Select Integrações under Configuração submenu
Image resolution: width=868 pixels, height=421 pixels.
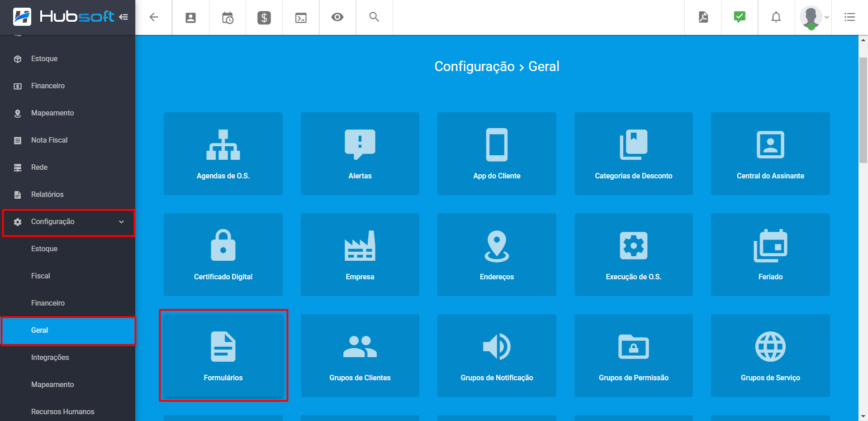pos(68,358)
